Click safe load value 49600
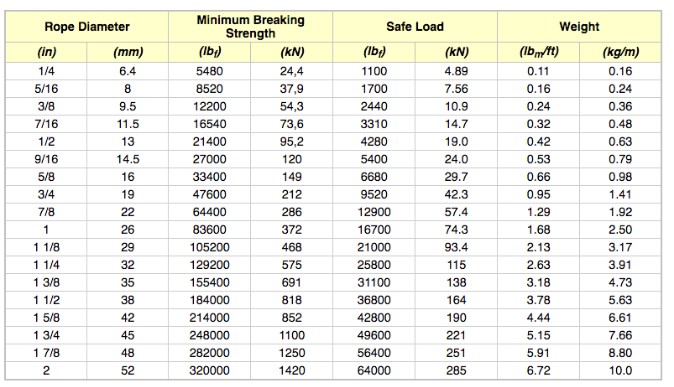This screenshot has height=387, width=674. coord(374,336)
